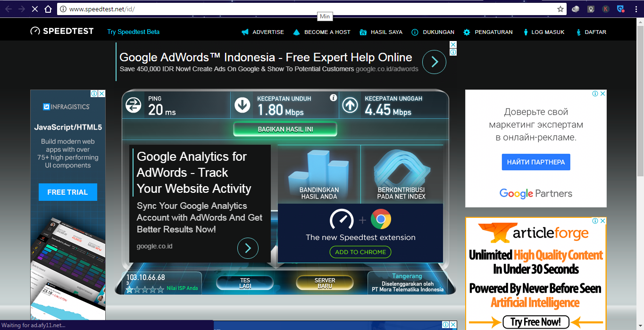Click arrow on Google AdWords banner
Viewport: 644px width, 330px height.
coord(434,62)
